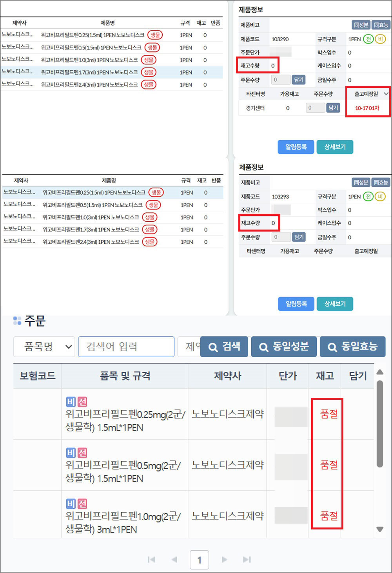This screenshot has height=573, width=392.
Task: Go to the next page in the pagination
Action: coord(224,560)
